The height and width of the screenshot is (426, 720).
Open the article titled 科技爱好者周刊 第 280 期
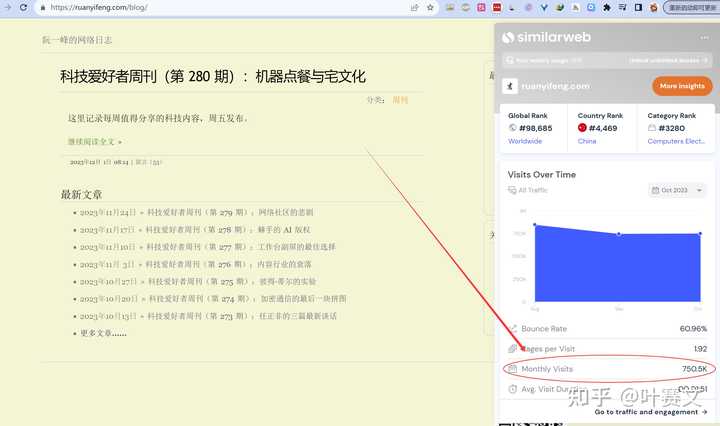(x=213, y=76)
